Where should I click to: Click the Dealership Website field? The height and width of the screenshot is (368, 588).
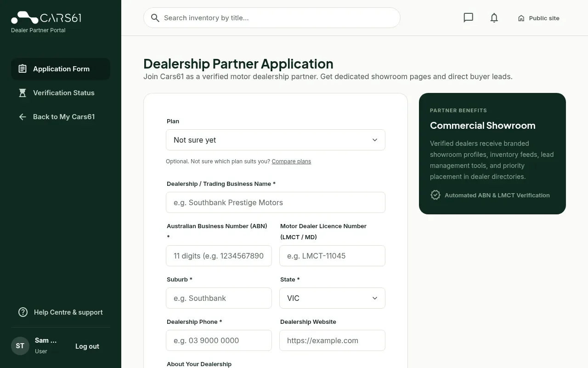[332, 340]
